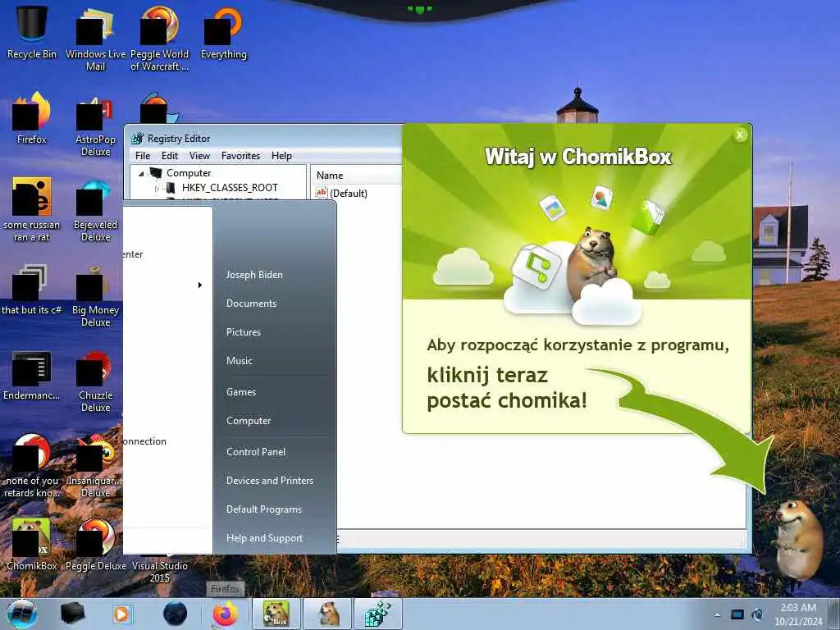840x630 pixels.
Task: Open Documents from Start menu
Action: coord(251,304)
